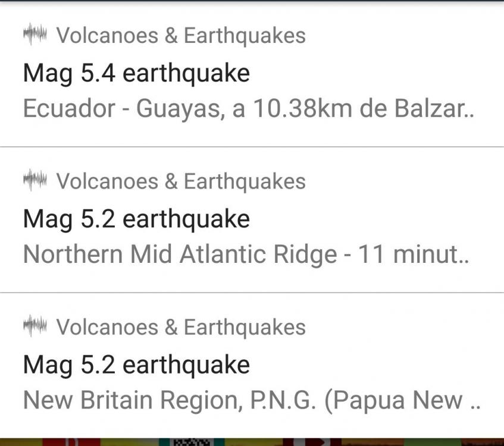Open Volcanoes & Earthquakes app name above Mag 5.4

[x=180, y=36]
